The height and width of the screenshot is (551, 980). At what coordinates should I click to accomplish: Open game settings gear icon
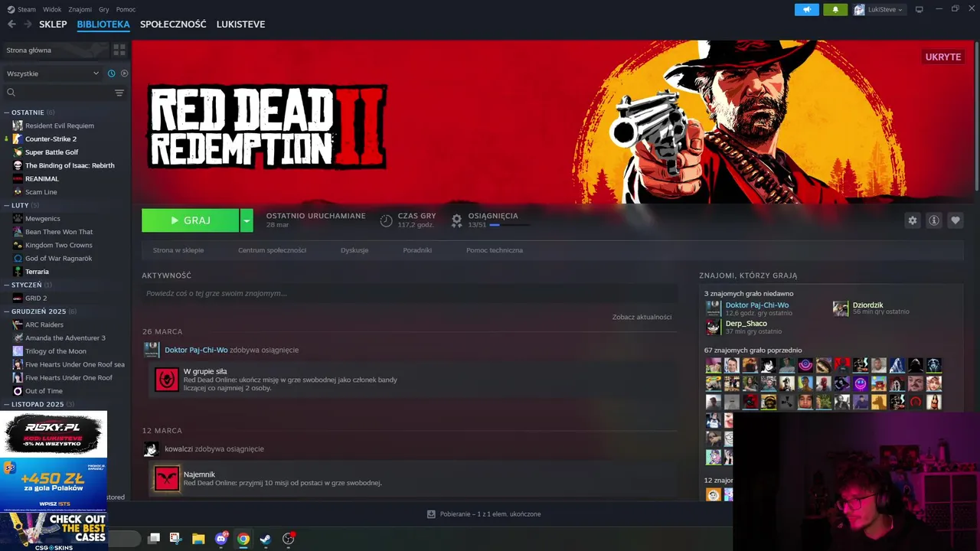[x=912, y=220]
